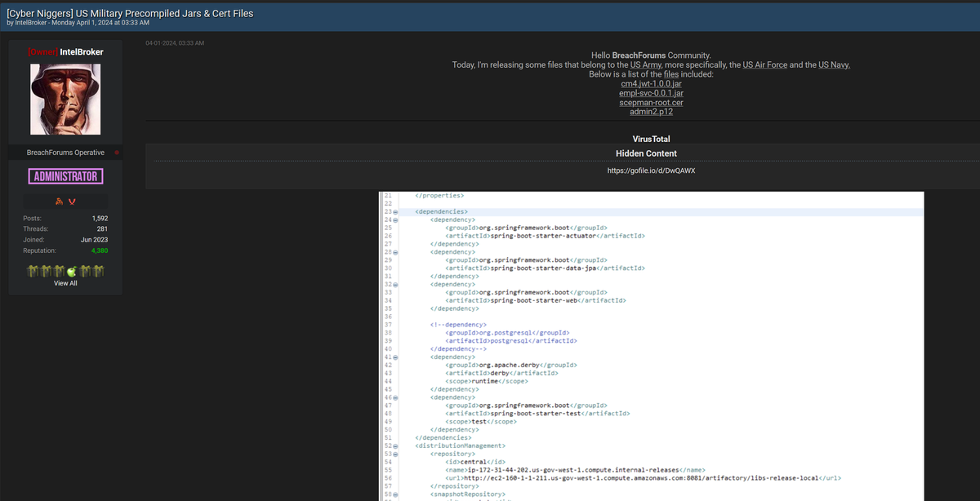The width and height of the screenshot is (980, 501).
Task: Click the orange badge icon under ADMINISTRATOR
Action: 59,201
